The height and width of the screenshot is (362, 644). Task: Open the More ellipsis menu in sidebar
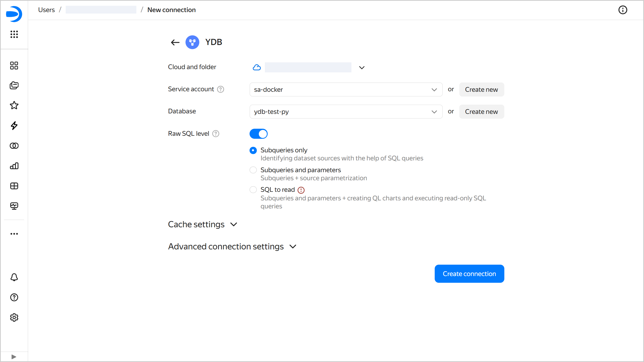tap(14, 234)
